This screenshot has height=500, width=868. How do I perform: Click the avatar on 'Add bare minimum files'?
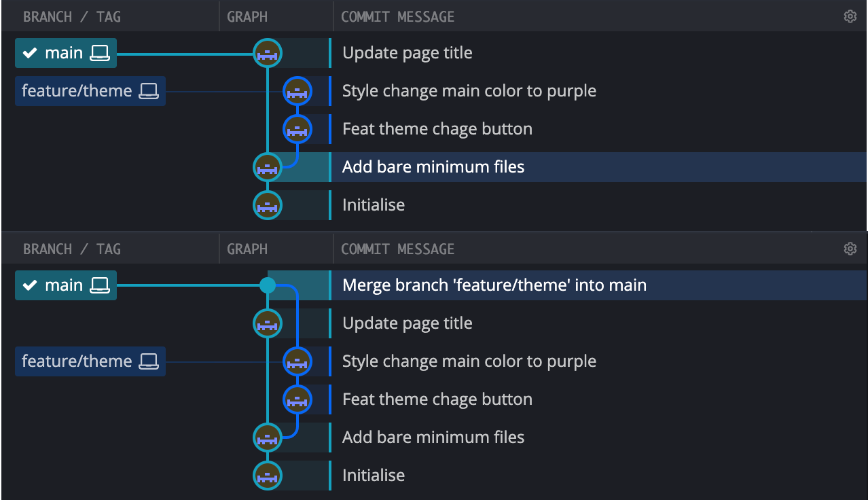(x=267, y=166)
